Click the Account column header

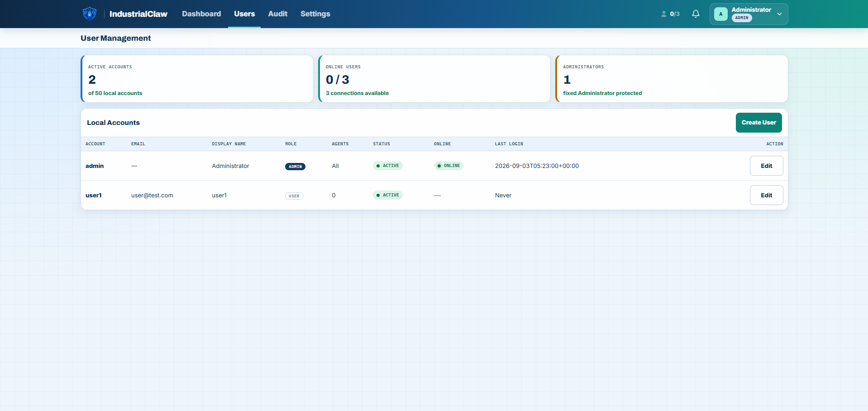pos(95,144)
